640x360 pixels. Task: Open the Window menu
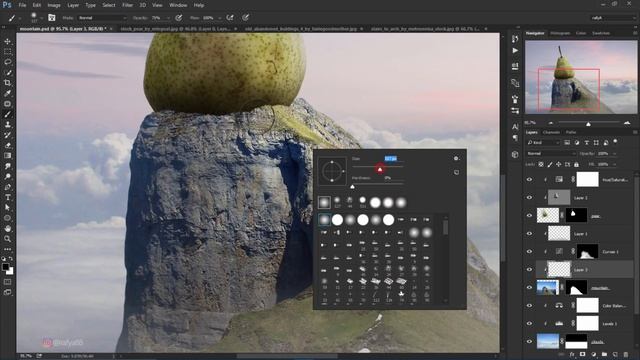point(178,5)
